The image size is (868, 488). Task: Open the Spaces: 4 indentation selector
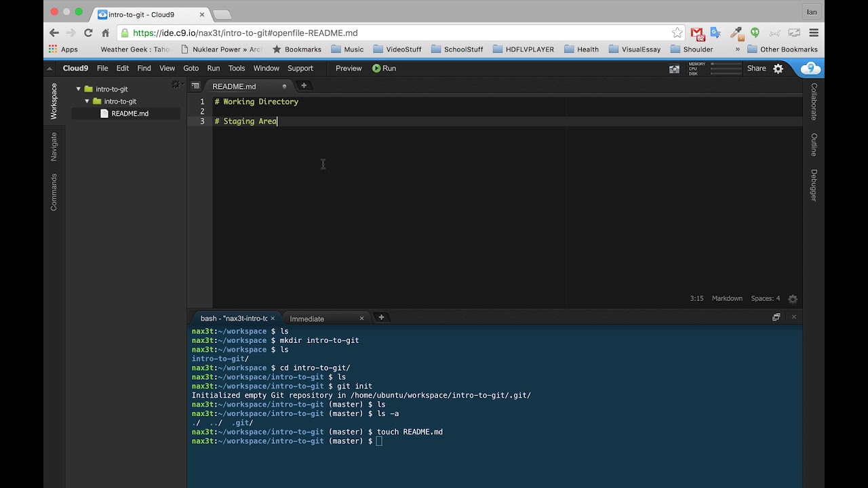(x=765, y=298)
